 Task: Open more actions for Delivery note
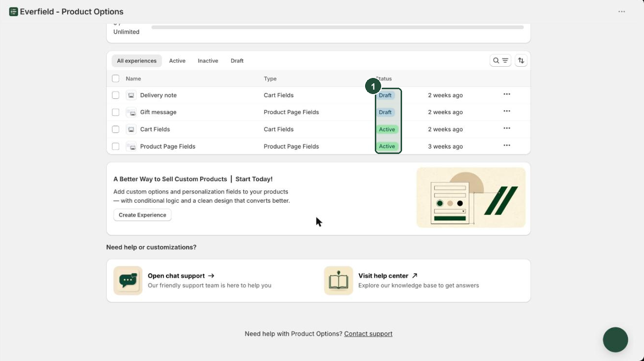point(507,95)
